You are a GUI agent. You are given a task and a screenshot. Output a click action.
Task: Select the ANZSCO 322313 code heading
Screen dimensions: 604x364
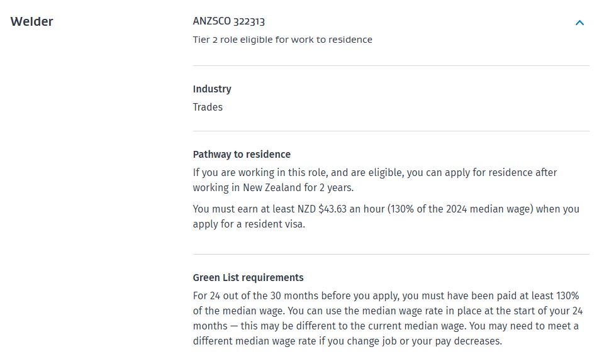click(x=229, y=21)
